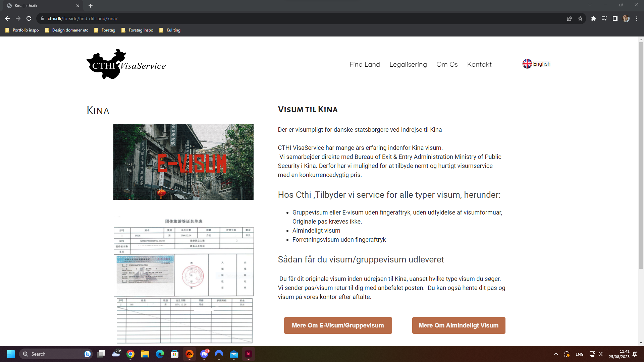Click the E-VISUM street image
Screen dimensions: 644x362
pos(183,162)
